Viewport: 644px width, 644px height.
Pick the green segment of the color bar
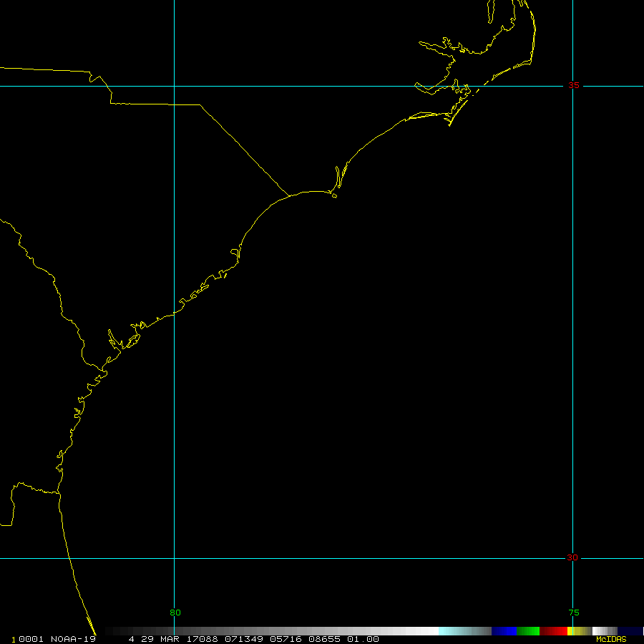coord(528,631)
